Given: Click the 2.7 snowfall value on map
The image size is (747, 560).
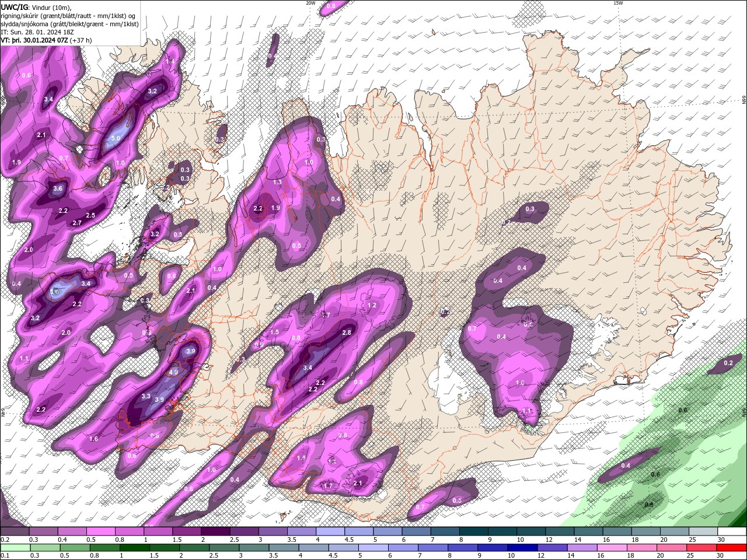Looking at the screenshot, I should pyautogui.click(x=77, y=223).
